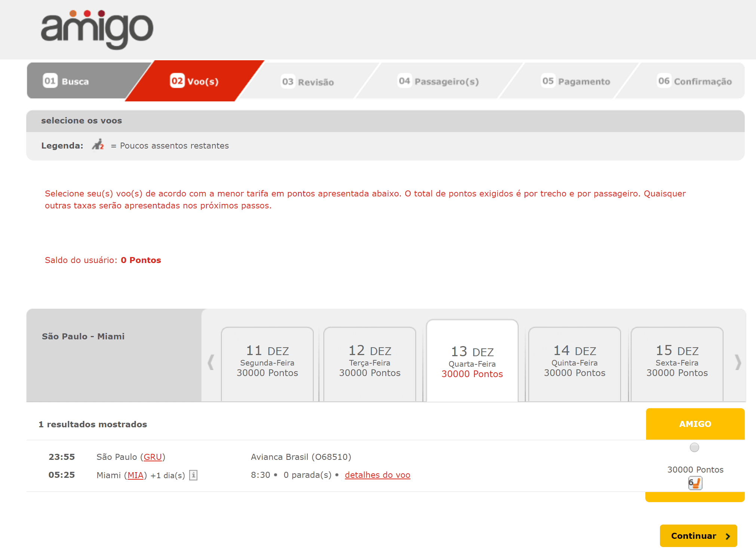Choose the 11 DEZ Segunda-Feira date
The image size is (756, 556).
pos(267,364)
